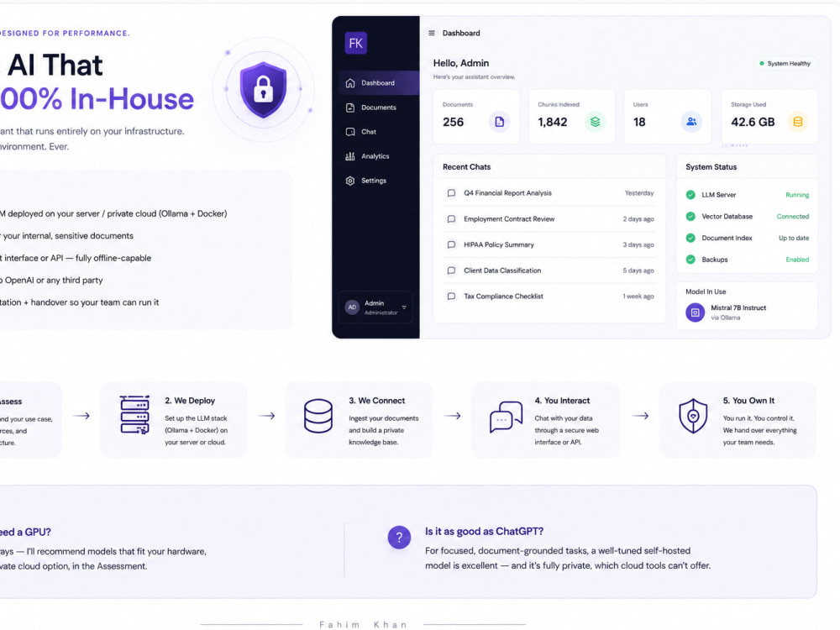
Task: Click the Analytics bar chart icon
Action: pyautogui.click(x=350, y=156)
